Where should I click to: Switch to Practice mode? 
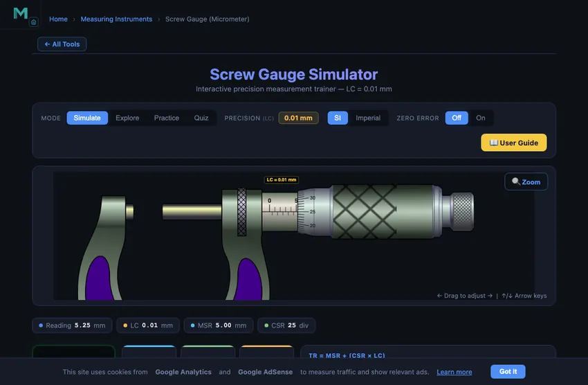(167, 118)
